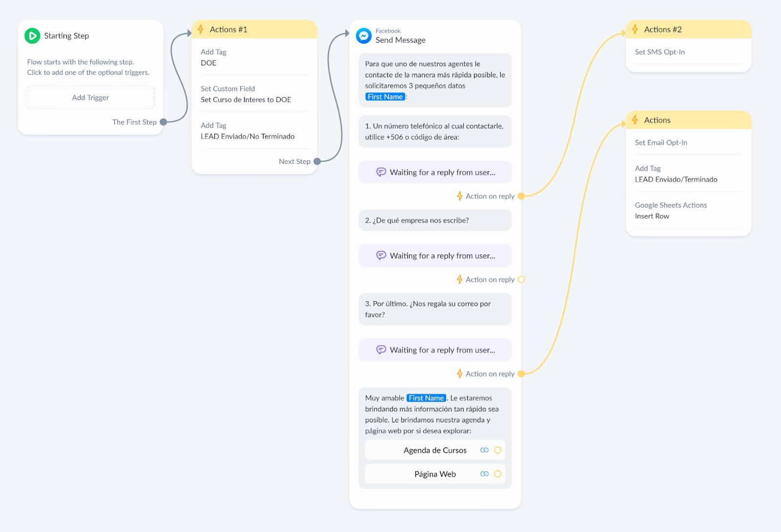This screenshot has width=781, height=532.
Task: Click the 'Un número telefónico' message bubble
Action: (435, 131)
